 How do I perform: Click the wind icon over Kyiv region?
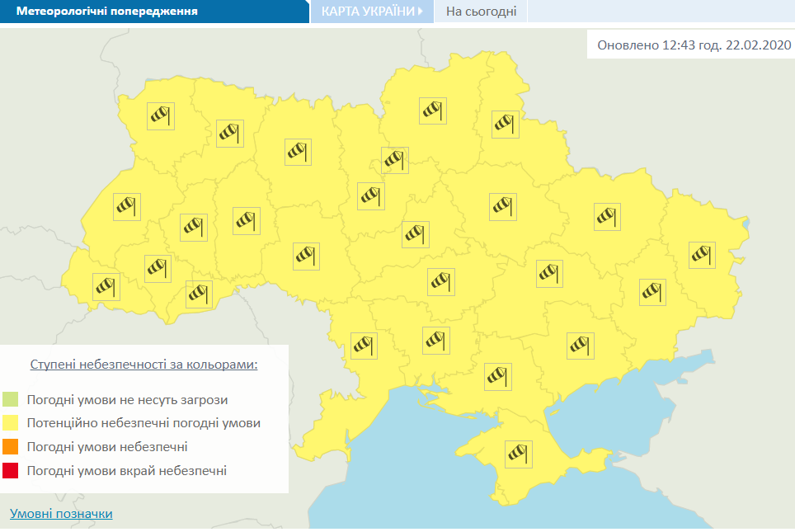point(394,160)
